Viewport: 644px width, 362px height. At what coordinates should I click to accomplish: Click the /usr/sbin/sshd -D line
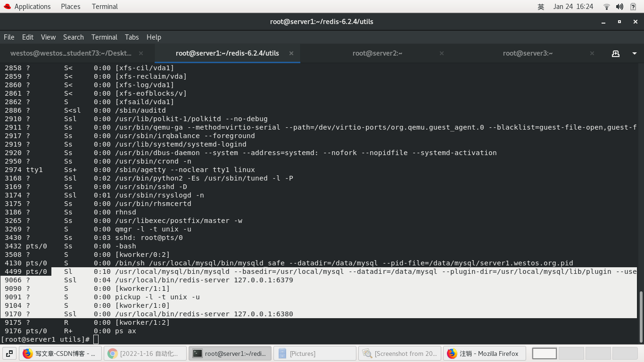tap(95, 187)
